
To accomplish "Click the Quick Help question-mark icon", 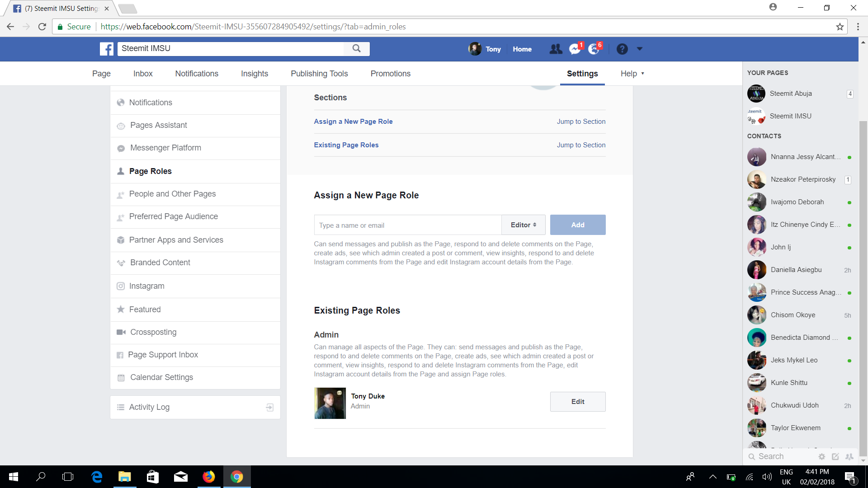I will point(622,49).
